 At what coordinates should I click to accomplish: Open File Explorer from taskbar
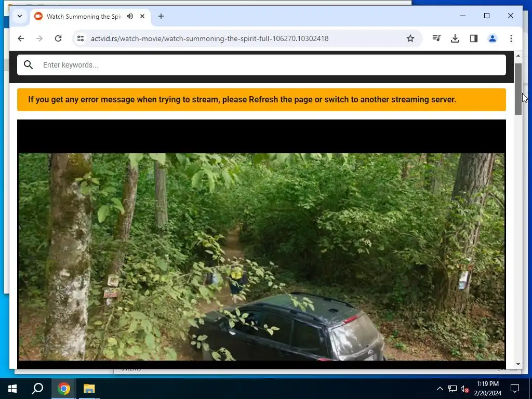point(89,389)
